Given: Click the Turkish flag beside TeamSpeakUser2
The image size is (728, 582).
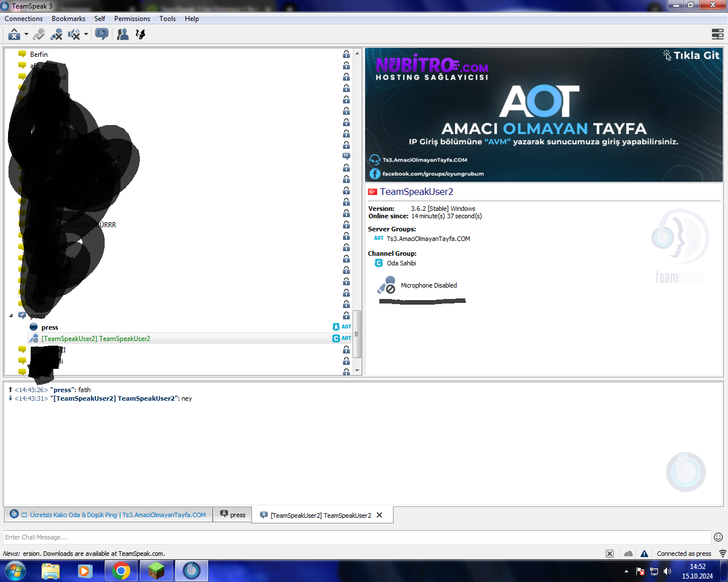Looking at the screenshot, I should pos(373,192).
